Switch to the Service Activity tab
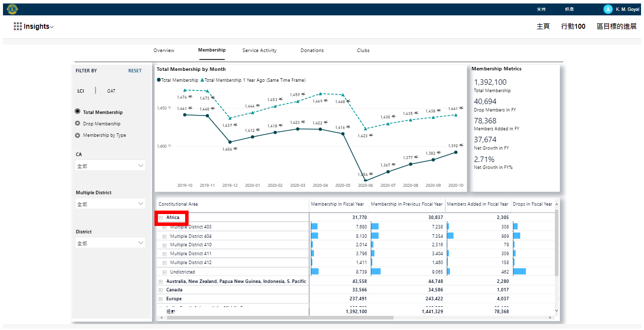Screen dimensions: 644x330 tap(259, 51)
